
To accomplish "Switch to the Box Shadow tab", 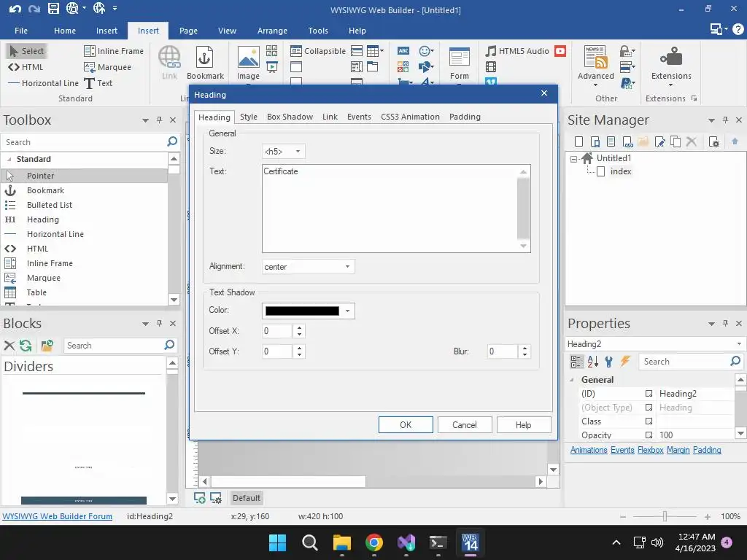I will point(290,117).
